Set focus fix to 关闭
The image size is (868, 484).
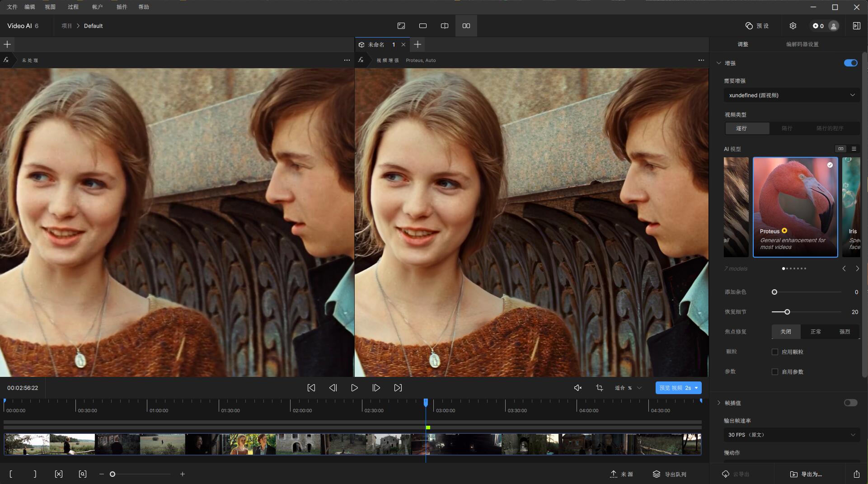(786, 332)
